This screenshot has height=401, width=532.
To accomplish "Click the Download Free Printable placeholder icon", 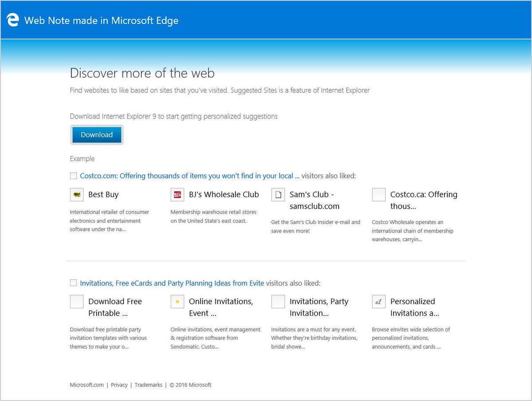I will [x=77, y=301].
